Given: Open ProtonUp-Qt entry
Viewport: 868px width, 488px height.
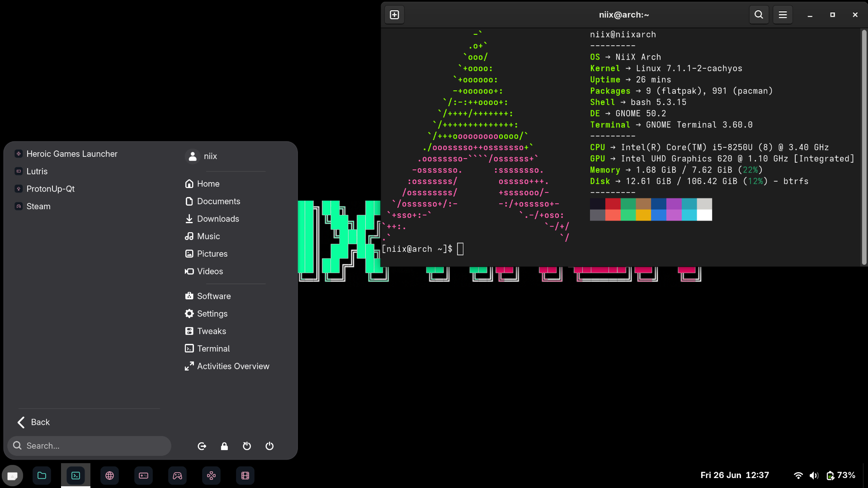Looking at the screenshot, I should pyautogui.click(x=44, y=189).
